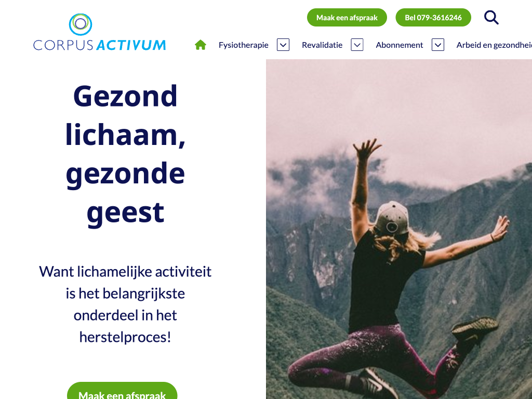Click the Want lichamelijke activiteit paragraph
Screen dimensions: 532x399
tap(125, 304)
